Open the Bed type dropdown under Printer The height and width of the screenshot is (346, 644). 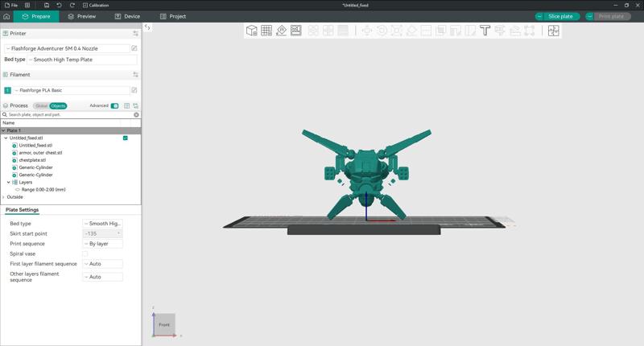82,60
